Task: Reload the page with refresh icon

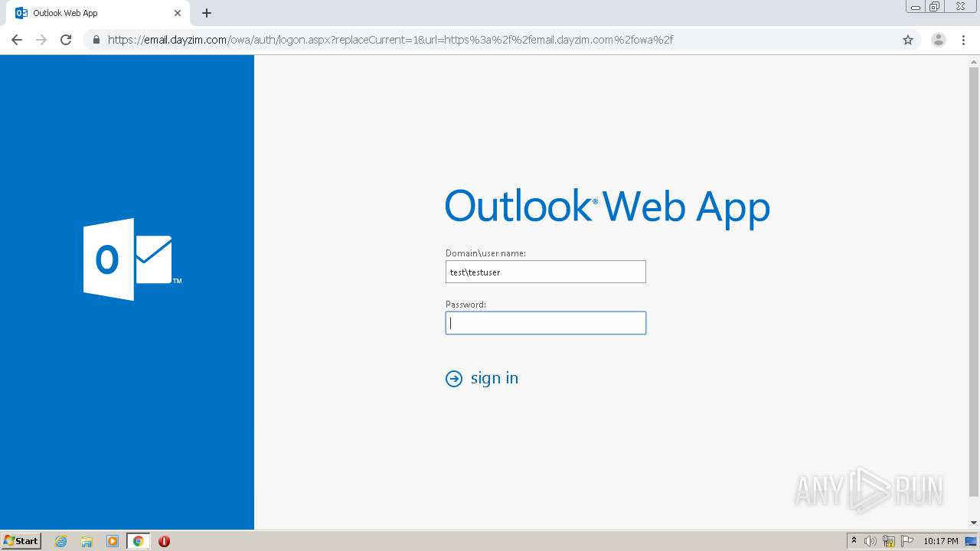Action: 66,40
